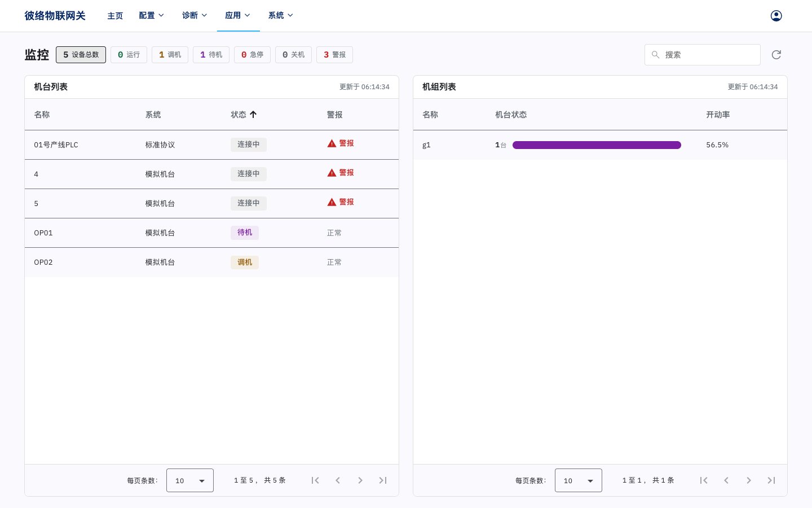Click the sort arrow beside 状态 header
This screenshot has width=812, height=508.
[253, 115]
